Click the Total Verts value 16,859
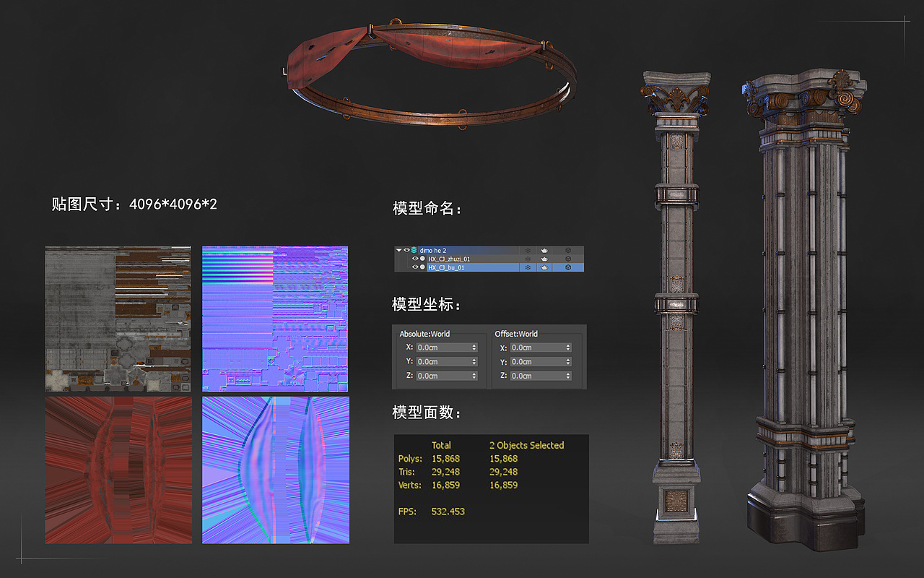 tap(445, 485)
